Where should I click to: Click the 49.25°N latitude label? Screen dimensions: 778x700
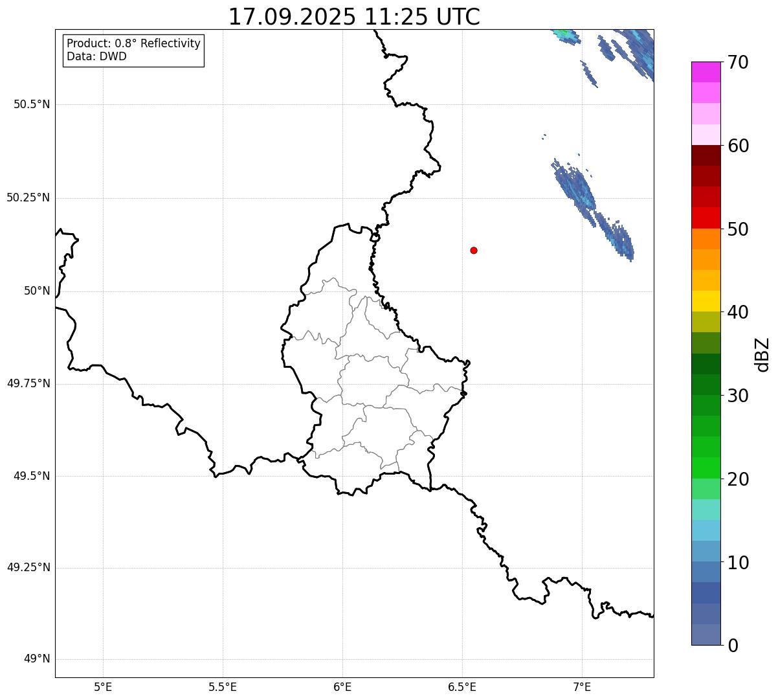(28, 567)
